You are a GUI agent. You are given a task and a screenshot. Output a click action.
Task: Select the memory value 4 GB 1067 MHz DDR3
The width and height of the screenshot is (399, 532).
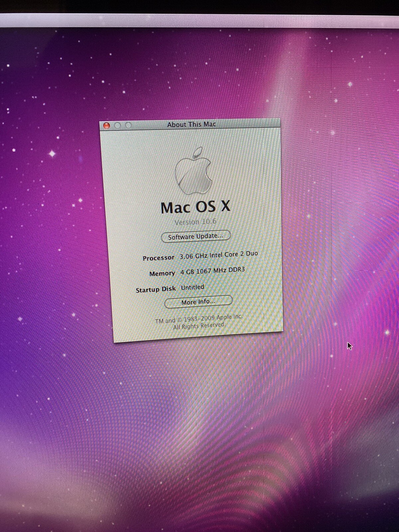(212, 271)
